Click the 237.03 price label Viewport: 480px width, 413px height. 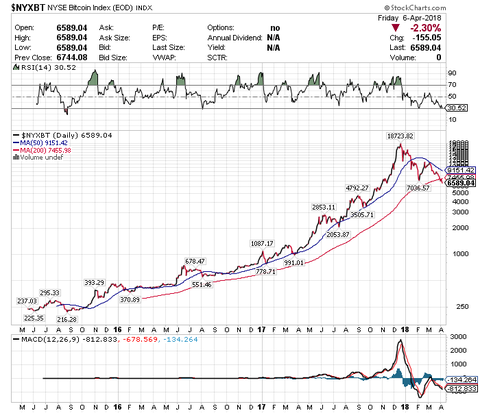click(27, 301)
